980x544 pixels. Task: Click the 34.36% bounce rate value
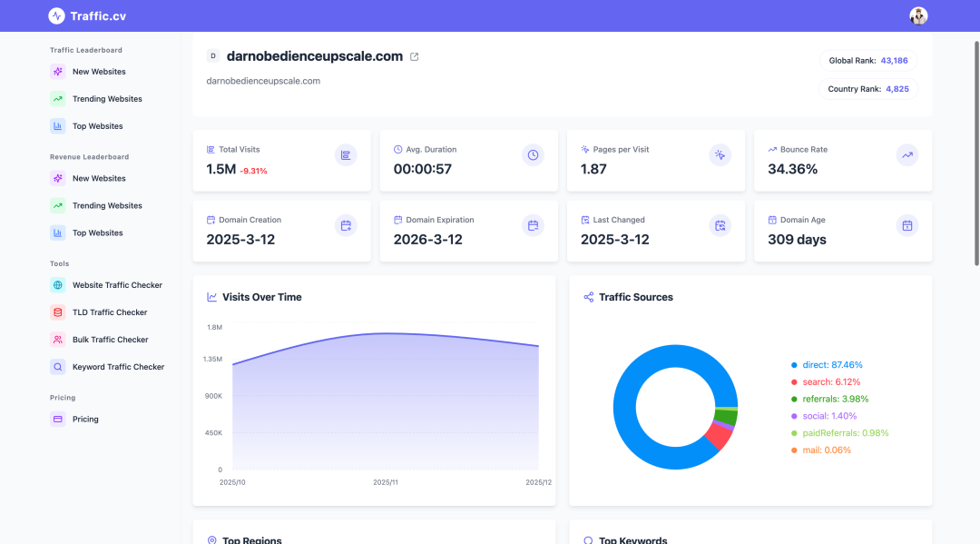(x=792, y=169)
